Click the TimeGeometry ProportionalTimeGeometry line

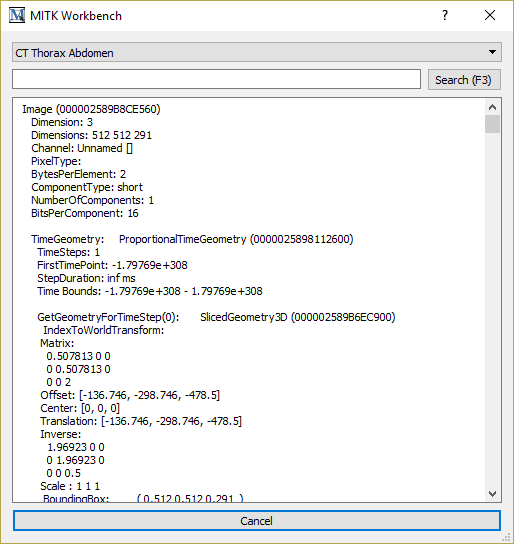pyautogui.click(x=192, y=239)
